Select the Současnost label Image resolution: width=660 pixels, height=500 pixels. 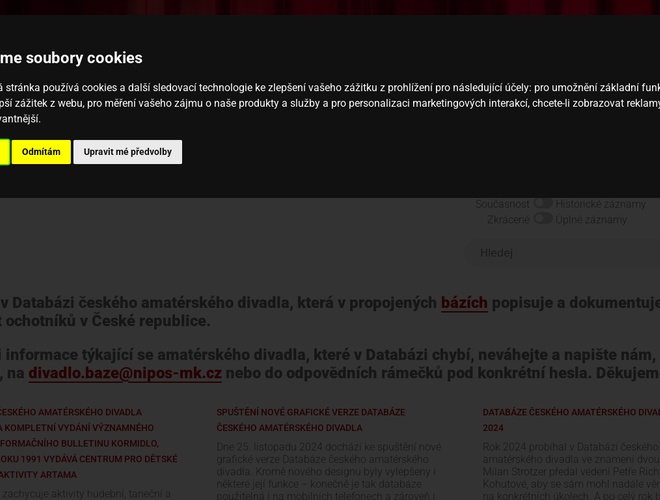[x=502, y=204]
